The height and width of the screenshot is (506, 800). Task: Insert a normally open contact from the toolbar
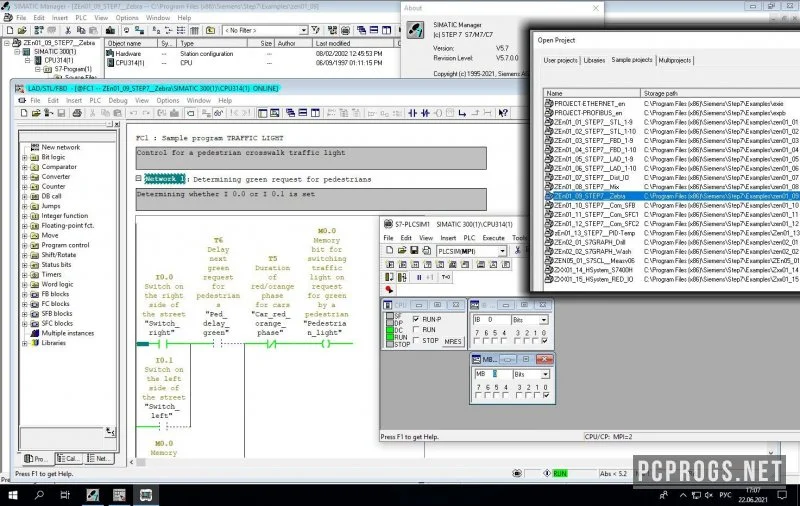413,113
